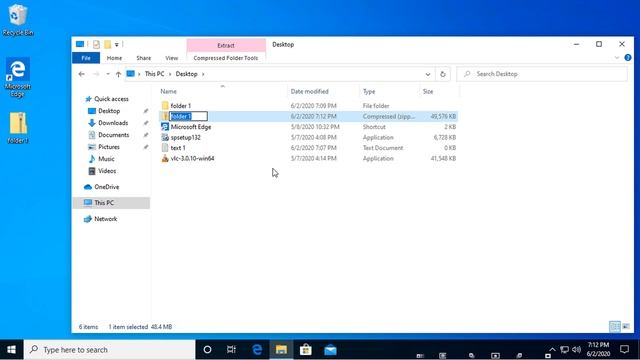The width and height of the screenshot is (640, 360).
Task: Switch to the View ribbon tab
Action: pos(171,58)
